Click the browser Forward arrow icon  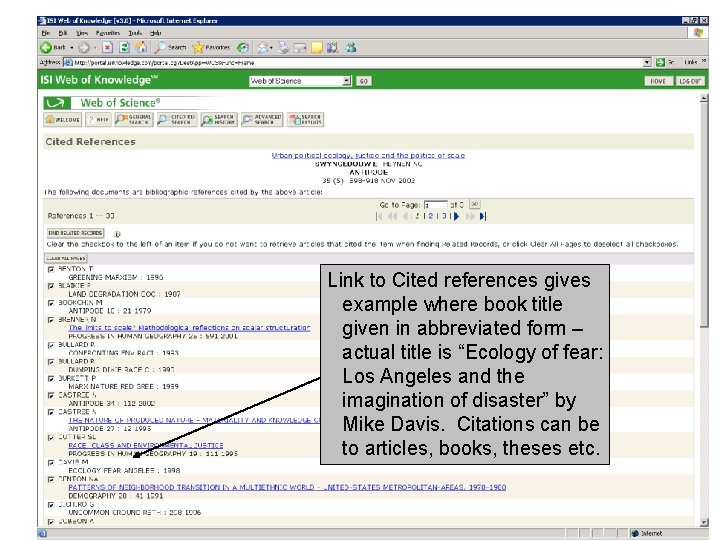pyautogui.click(x=84, y=47)
